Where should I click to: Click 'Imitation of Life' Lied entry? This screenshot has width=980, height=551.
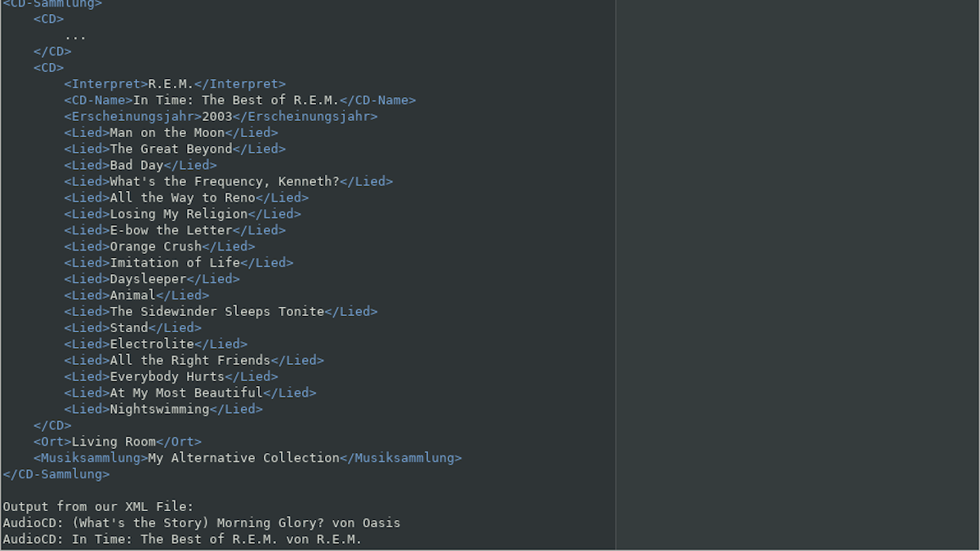[179, 264]
